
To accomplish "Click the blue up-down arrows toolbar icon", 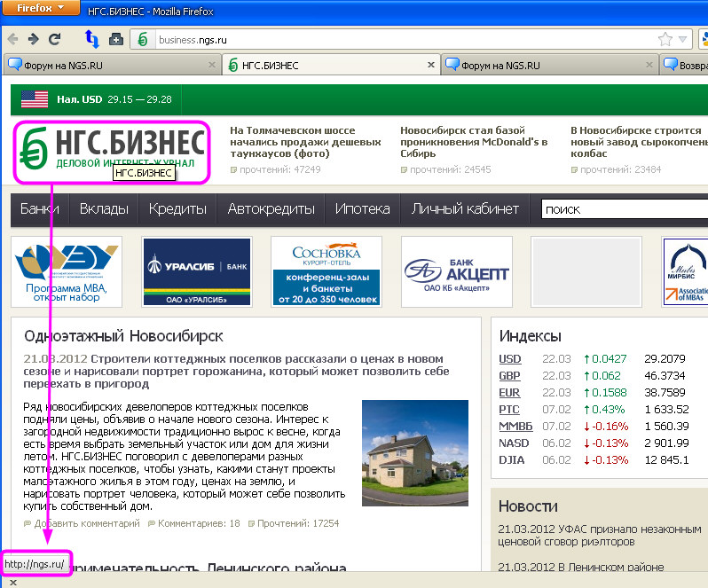I will [x=91, y=39].
